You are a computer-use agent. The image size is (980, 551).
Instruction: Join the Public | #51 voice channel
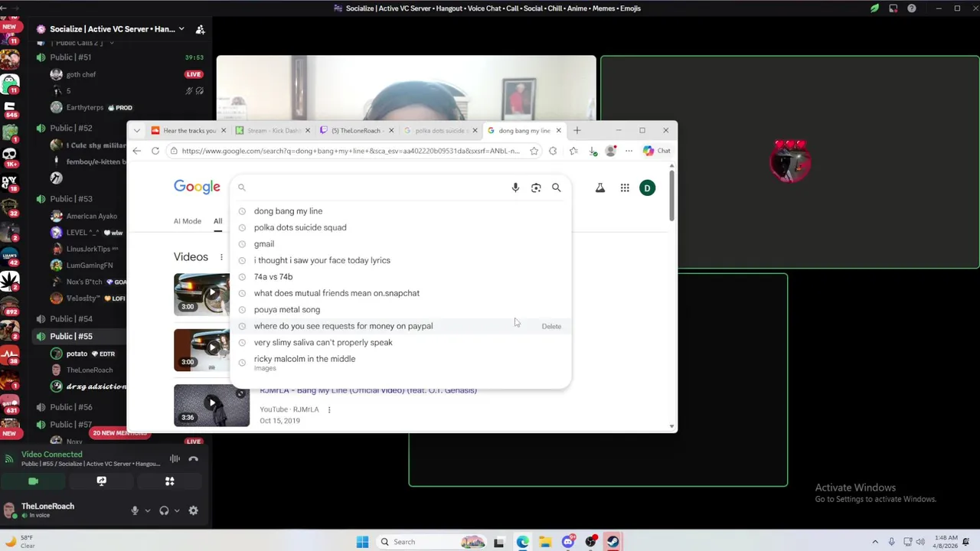[70, 57]
